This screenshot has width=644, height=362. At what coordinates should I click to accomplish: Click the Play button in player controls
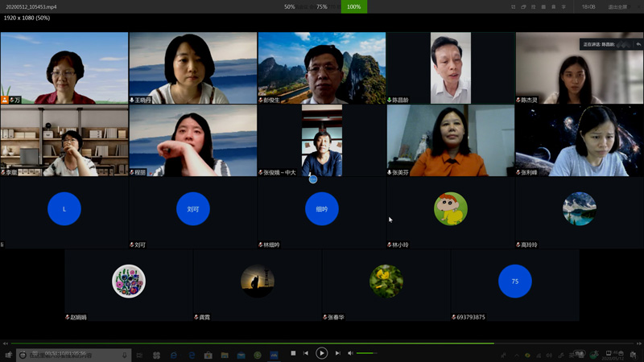(321, 353)
